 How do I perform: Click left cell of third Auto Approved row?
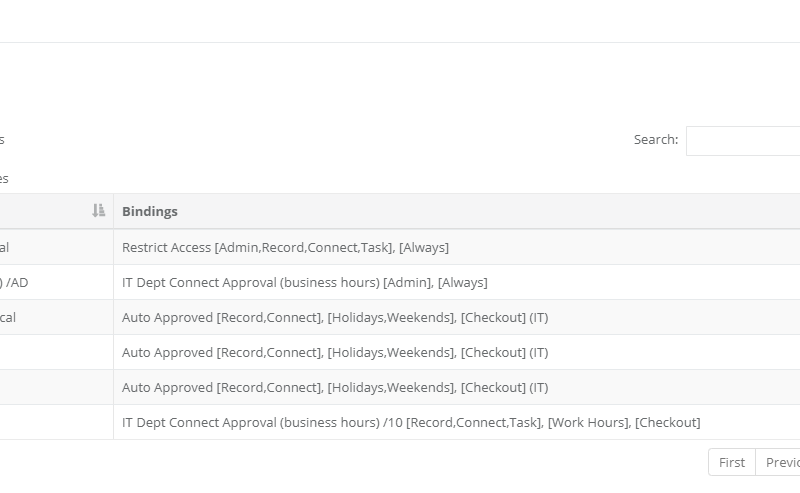(50, 387)
